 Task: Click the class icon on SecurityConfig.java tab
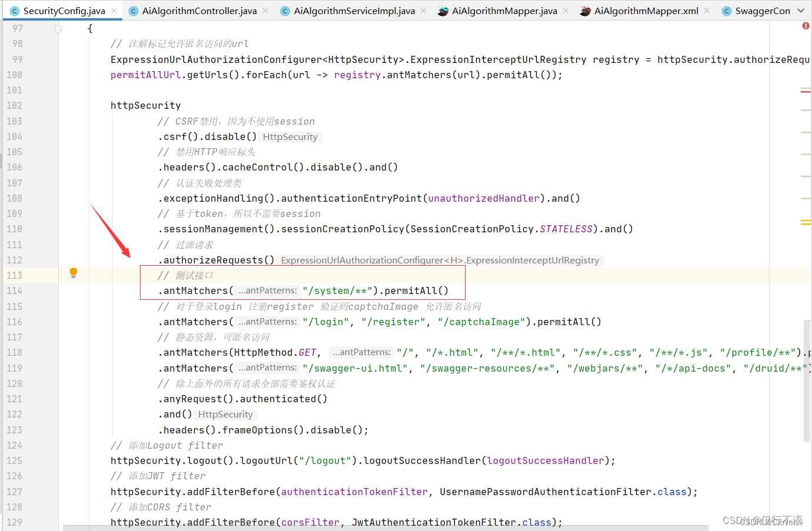(15, 11)
